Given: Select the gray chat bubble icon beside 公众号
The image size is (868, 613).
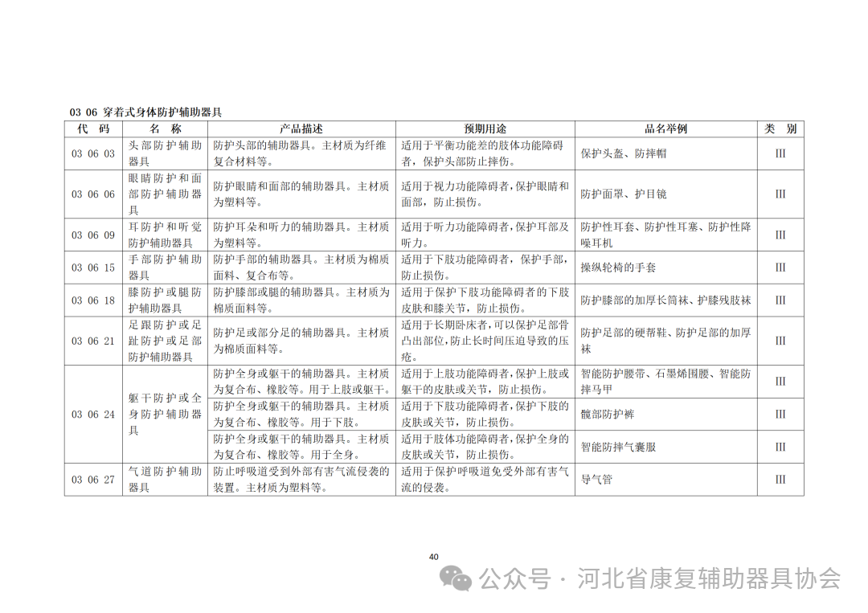Looking at the screenshot, I should point(453,578).
